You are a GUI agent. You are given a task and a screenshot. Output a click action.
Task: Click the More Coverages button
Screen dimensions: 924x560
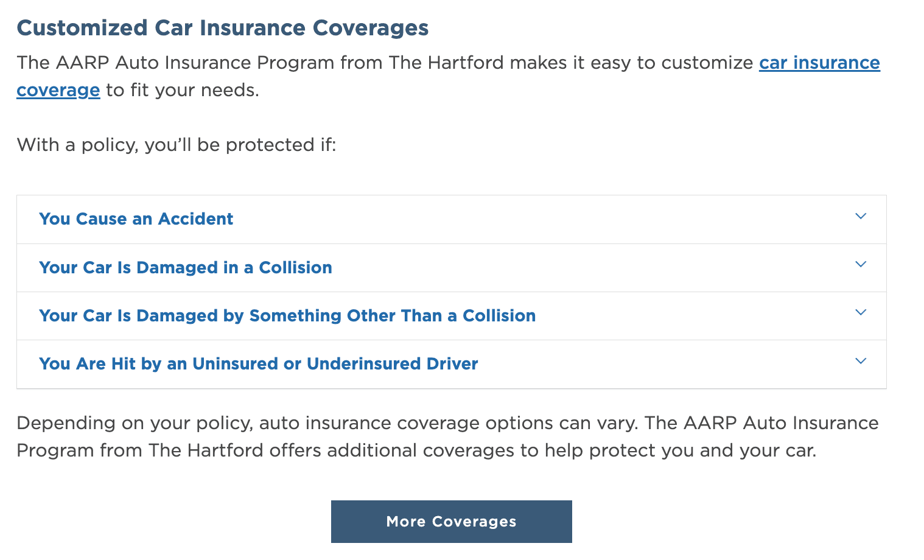click(x=450, y=521)
